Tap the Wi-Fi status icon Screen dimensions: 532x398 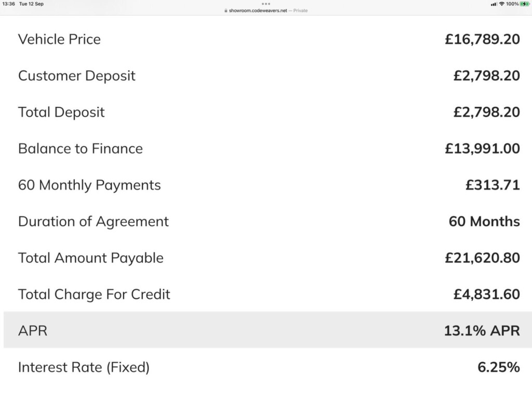tap(502, 4)
